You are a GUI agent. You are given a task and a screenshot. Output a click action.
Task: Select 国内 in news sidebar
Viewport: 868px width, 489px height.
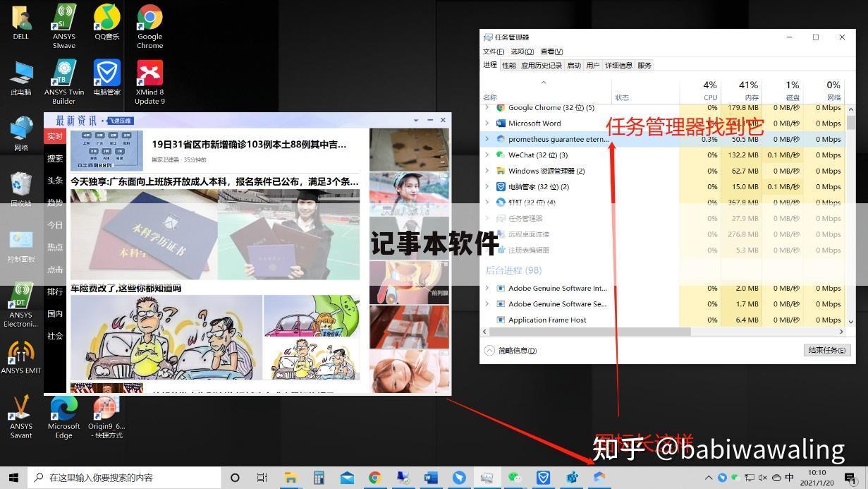click(x=55, y=314)
